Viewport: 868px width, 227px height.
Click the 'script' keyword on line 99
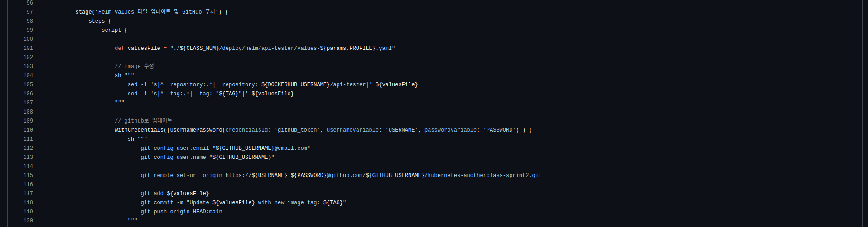111,30
